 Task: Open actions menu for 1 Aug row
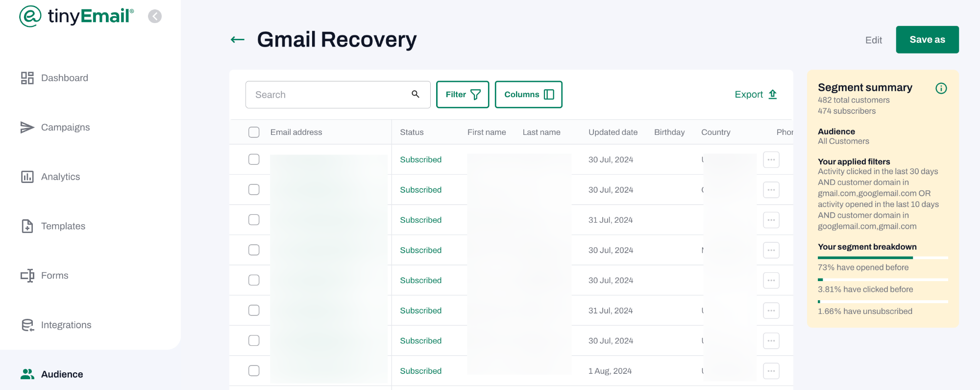(771, 371)
